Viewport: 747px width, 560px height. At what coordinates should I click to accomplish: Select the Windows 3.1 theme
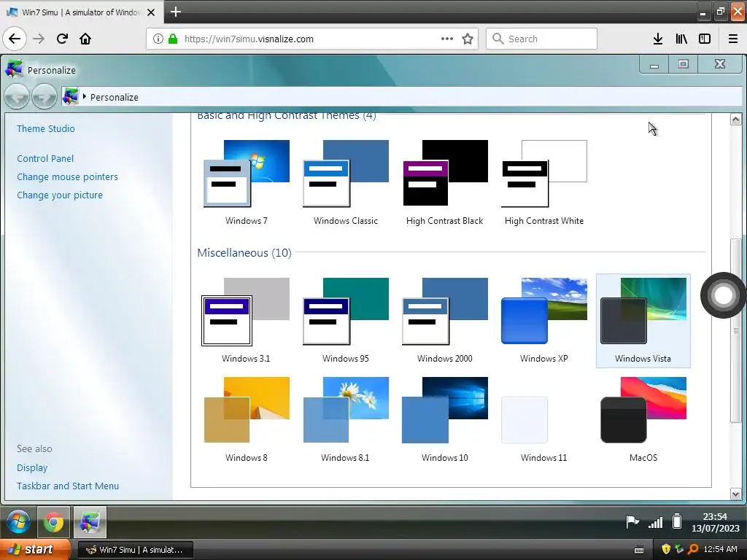coord(247,320)
